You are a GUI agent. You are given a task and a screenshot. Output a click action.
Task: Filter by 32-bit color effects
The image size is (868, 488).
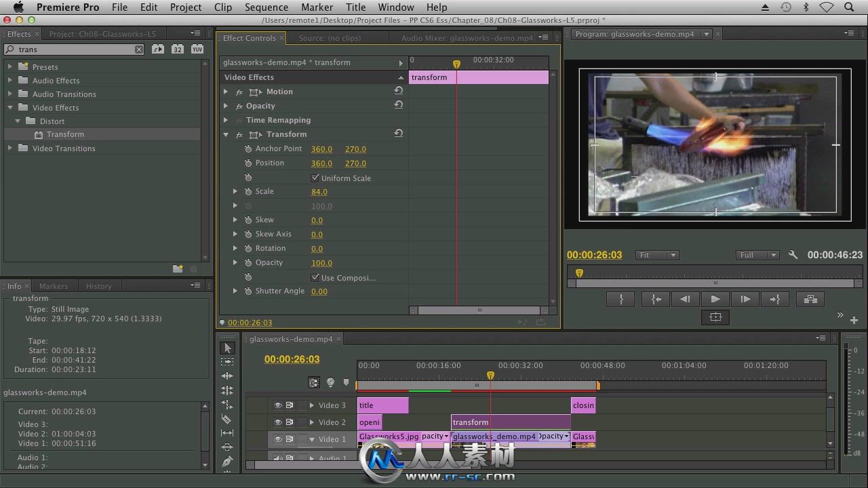tap(178, 49)
